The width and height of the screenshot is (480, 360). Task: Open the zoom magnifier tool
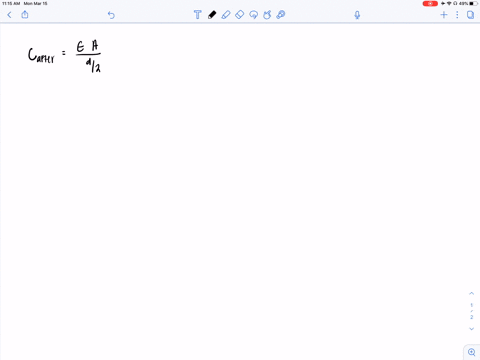[x=472, y=352]
